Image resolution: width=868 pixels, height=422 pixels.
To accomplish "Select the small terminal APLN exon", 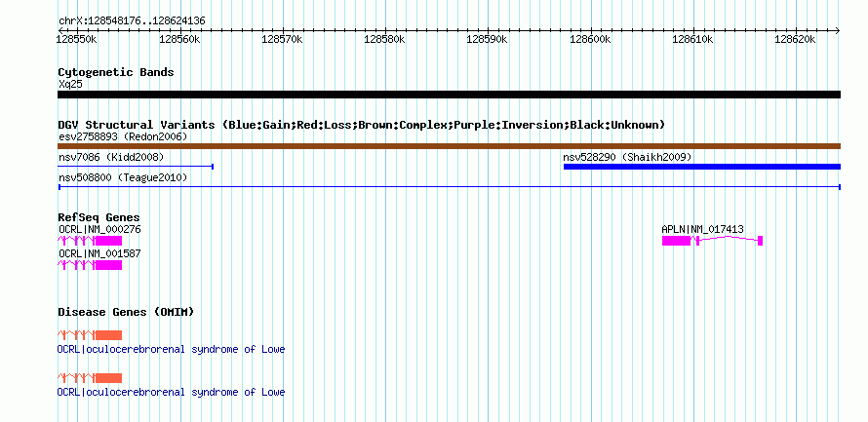I will (761, 241).
